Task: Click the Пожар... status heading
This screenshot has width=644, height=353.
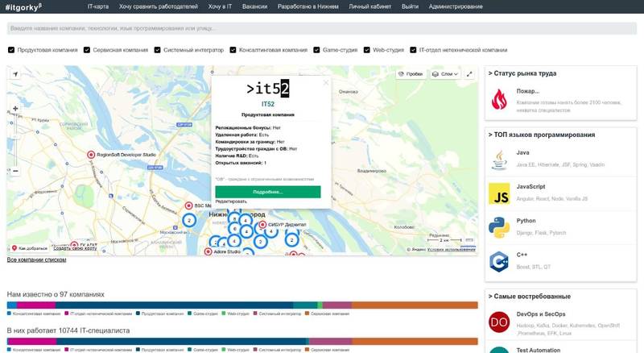Action: point(528,91)
